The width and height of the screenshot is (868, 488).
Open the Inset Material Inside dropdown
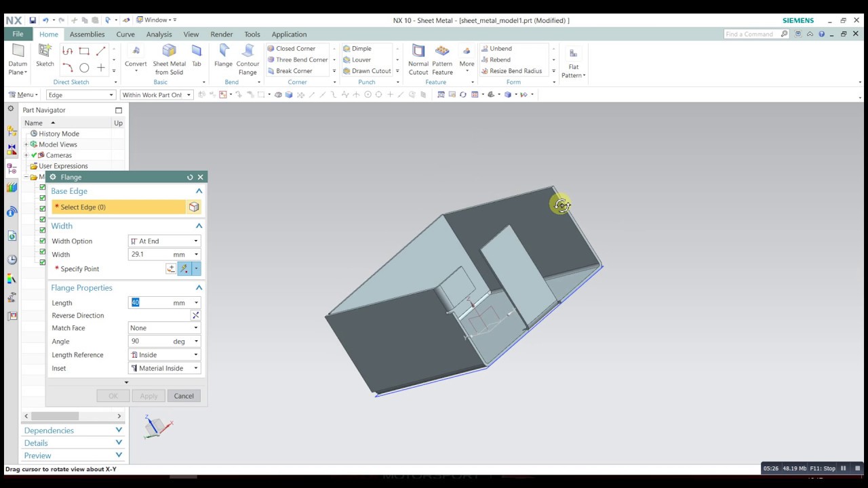pyautogui.click(x=164, y=369)
